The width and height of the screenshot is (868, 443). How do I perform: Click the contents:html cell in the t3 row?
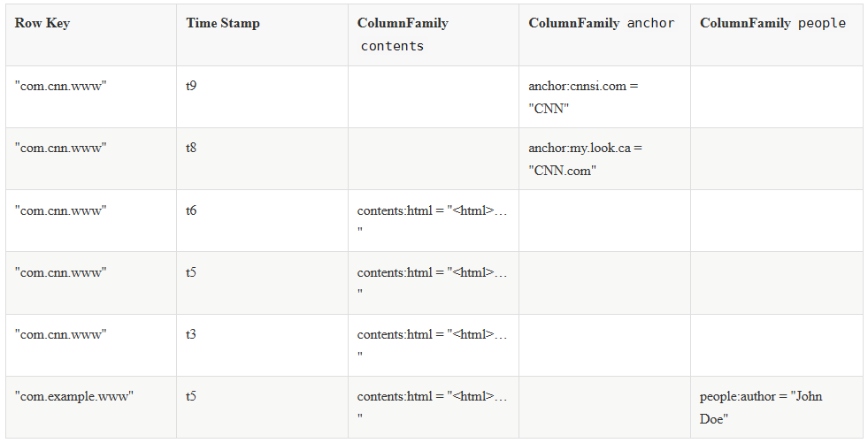point(432,345)
